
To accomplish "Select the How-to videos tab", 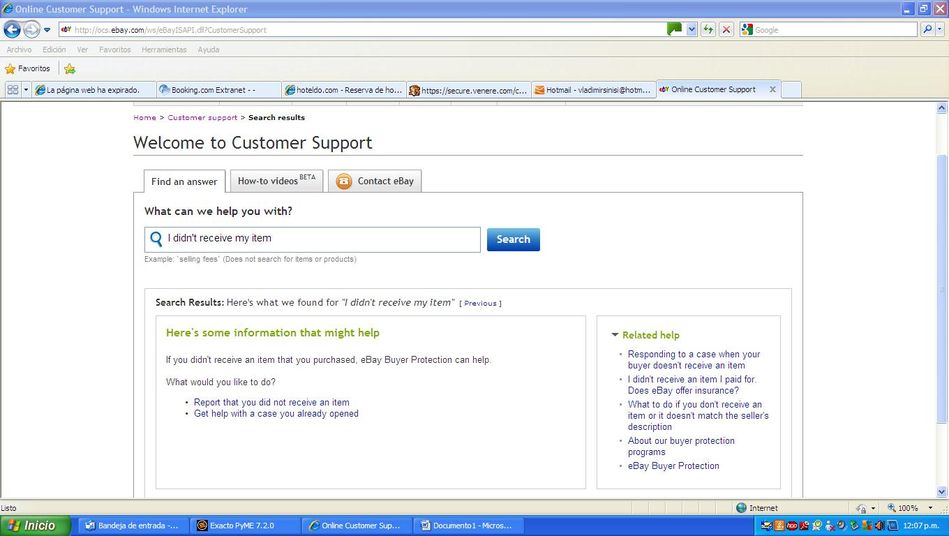I will coord(277,180).
